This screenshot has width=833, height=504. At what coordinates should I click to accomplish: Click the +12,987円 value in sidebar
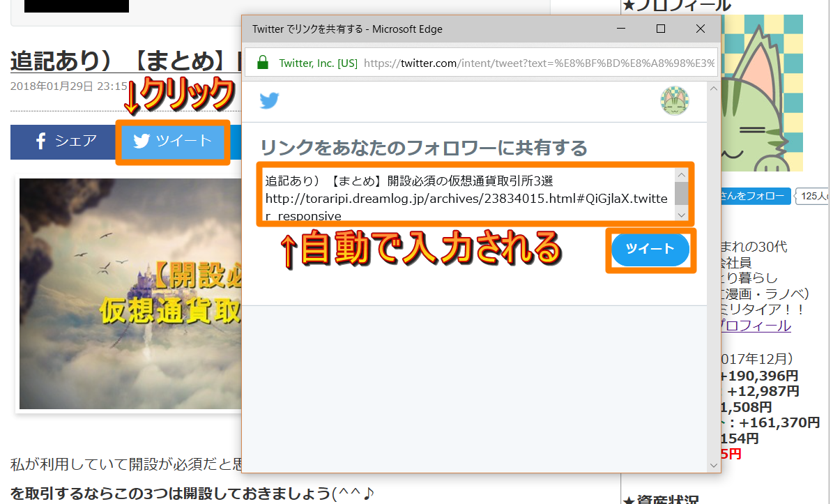pyautogui.click(x=763, y=391)
